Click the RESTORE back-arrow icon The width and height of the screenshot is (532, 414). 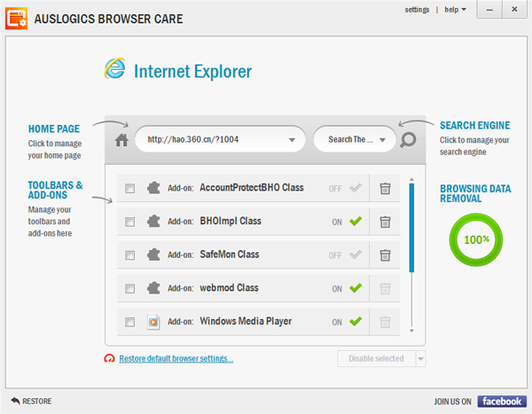click(x=15, y=401)
